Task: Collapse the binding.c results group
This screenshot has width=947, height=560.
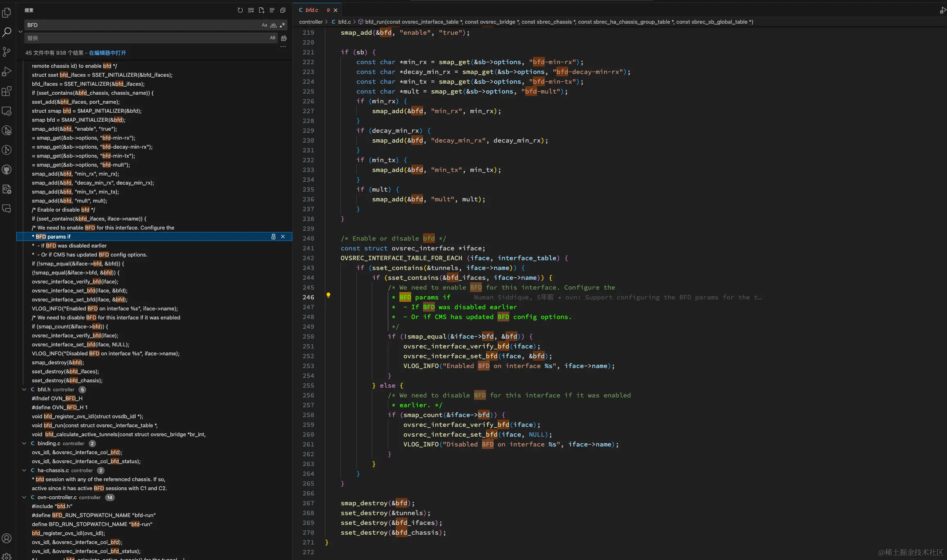Action: (24, 443)
